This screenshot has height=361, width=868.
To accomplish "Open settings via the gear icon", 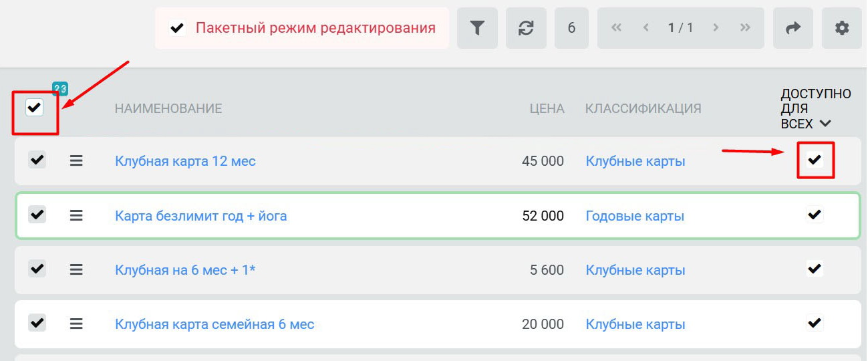I will point(842,28).
